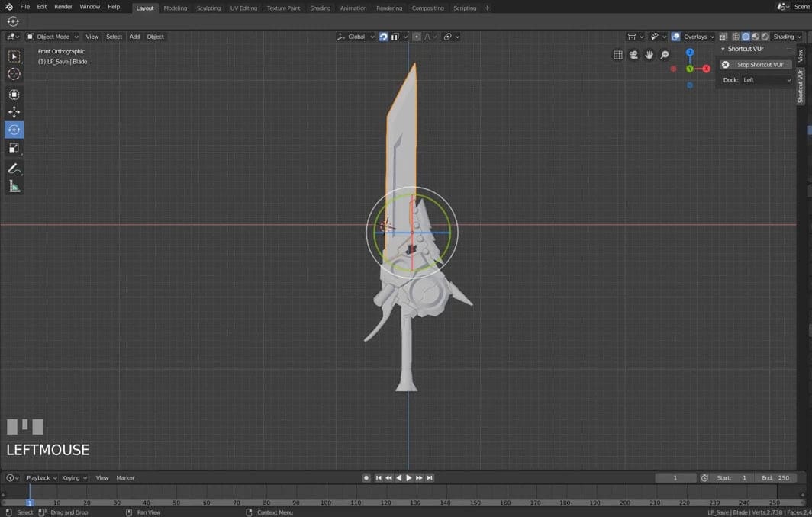Add a new workspace with plus button
Screen dimensions: 812x517
coord(487,8)
